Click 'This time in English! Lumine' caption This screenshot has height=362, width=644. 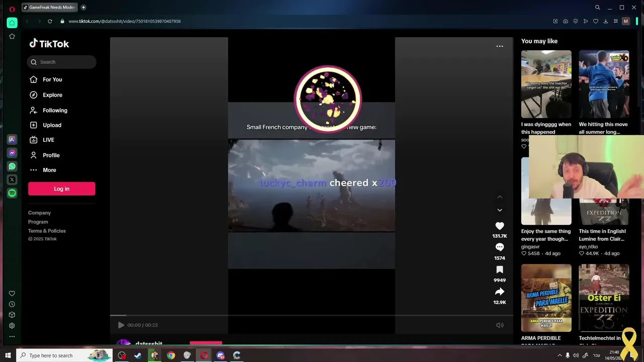602,235
